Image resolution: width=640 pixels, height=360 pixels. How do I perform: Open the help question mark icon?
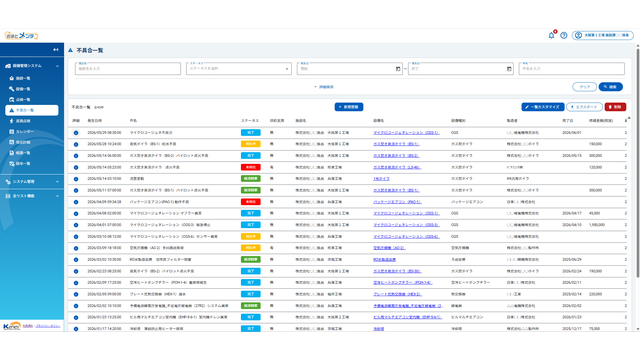tap(564, 36)
